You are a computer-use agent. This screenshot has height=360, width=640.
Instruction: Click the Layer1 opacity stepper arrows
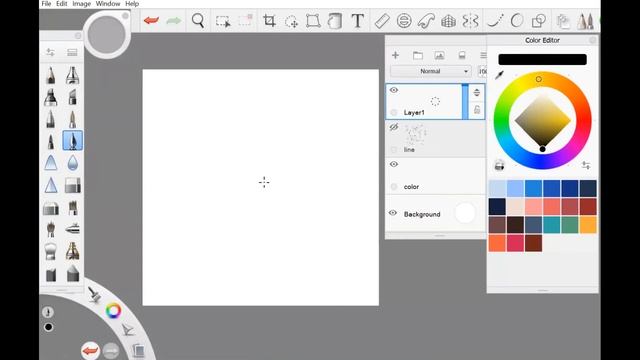[x=477, y=93]
